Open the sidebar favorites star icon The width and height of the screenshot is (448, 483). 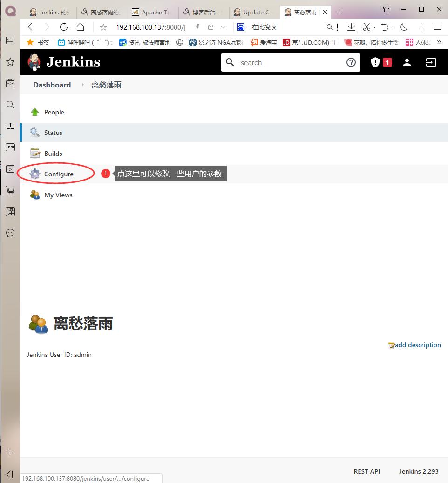pyautogui.click(x=10, y=62)
